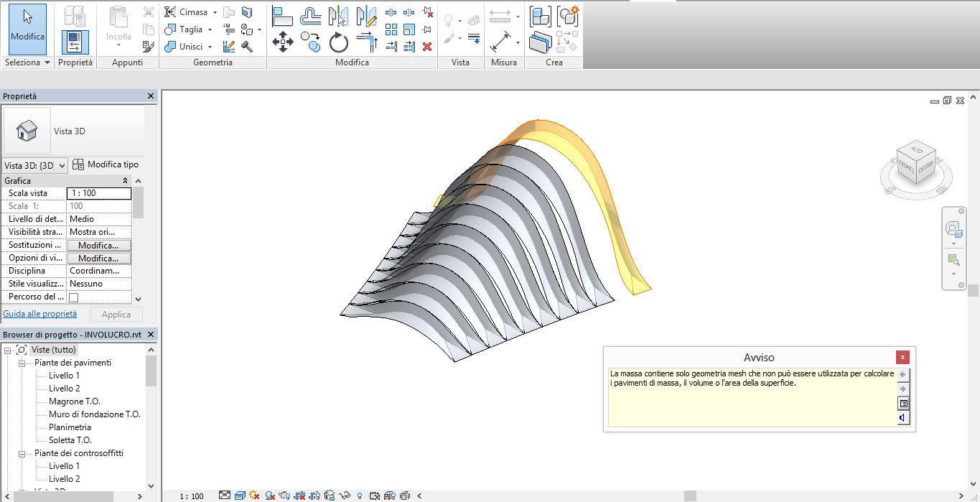
Task: Select Livello 1 under Piante dei pavimenti
Action: (64, 376)
